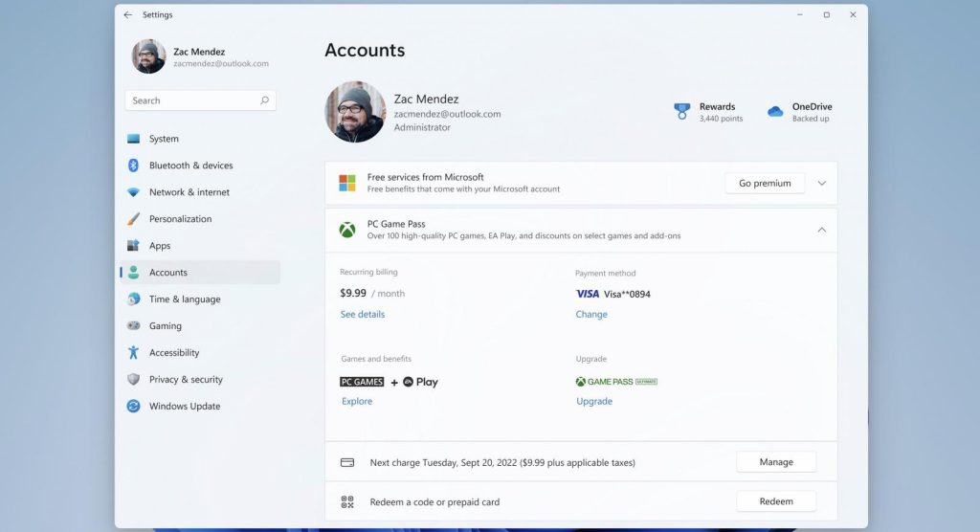This screenshot has height=532, width=980.
Task: Click the Change payment method link
Action: tap(591, 314)
